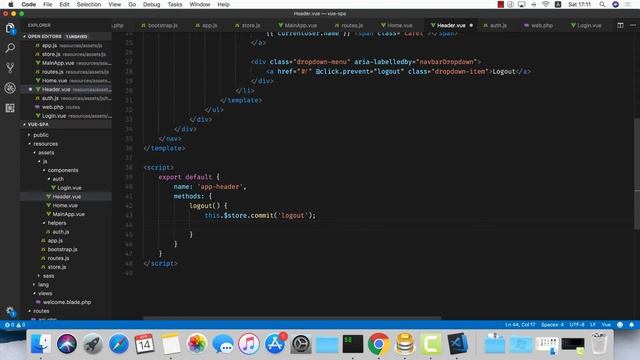Click the editor horizontal scrollbar

[x=292, y=318]
